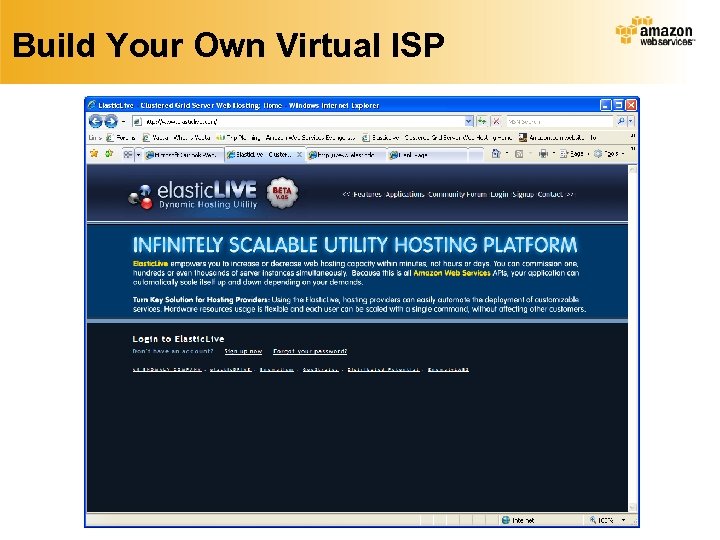Screen dimensions: 720x540
Task: Run search with the magnifier icon
Action: coord(621,121)
